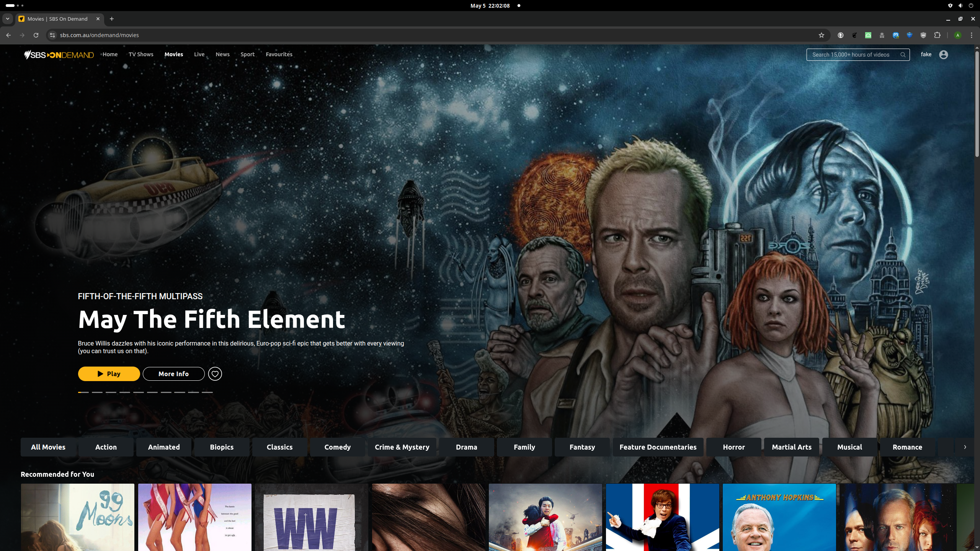
Task: Open the Union Jack comedy movie thumbnail
Action: coord(662,517)
